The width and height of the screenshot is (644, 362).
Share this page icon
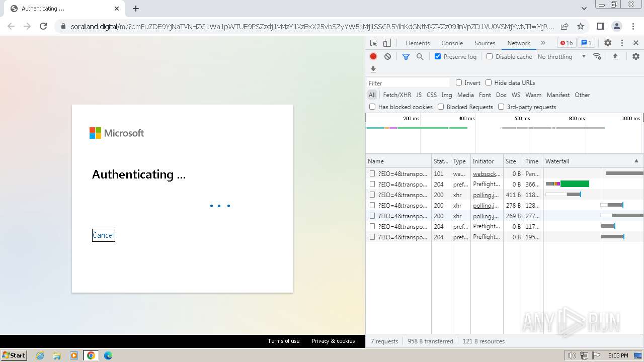pos(565,26)
